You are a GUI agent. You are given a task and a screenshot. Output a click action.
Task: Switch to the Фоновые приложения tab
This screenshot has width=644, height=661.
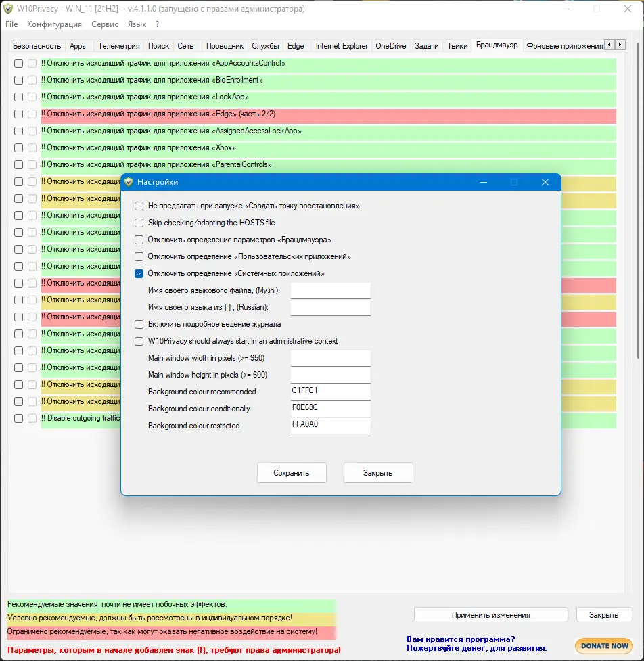[564, 46]
